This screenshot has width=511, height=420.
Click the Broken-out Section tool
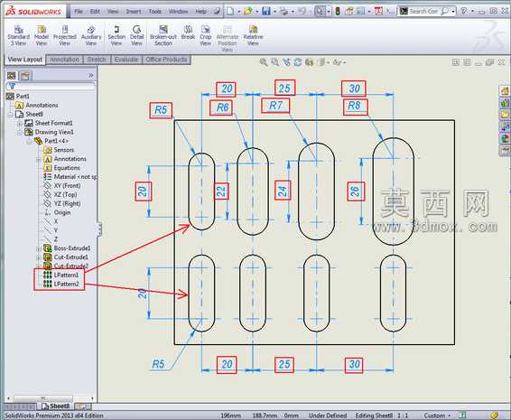click(163, 35)
